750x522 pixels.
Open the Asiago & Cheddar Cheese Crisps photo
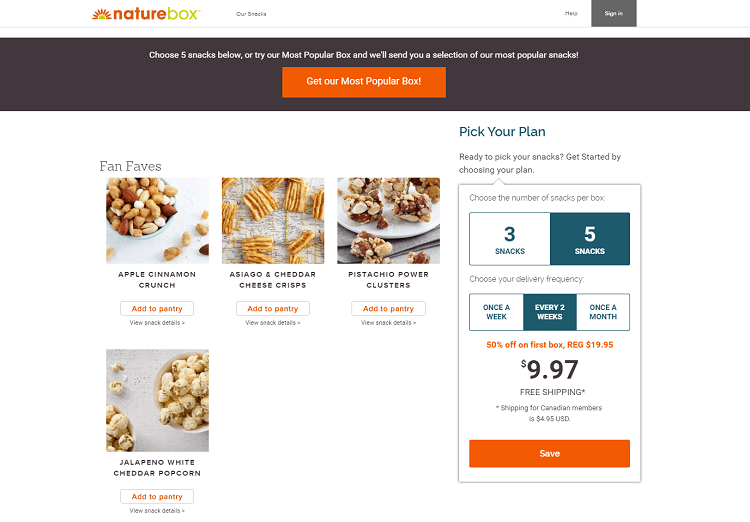(x=273, y=220)
